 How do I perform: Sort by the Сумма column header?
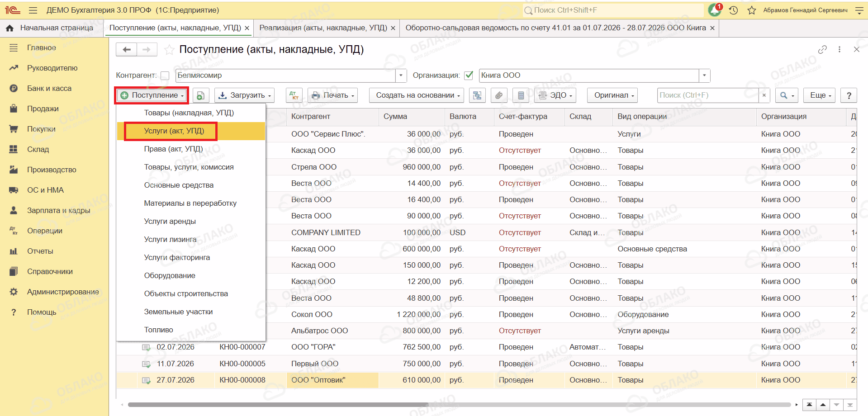[x=412, y=117]
